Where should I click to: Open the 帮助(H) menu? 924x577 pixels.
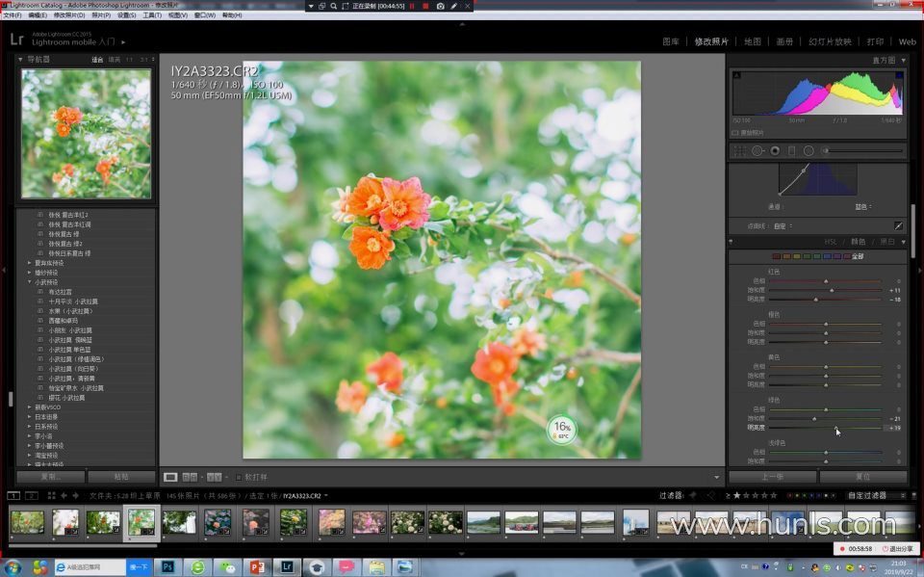(x=232, y=15)
